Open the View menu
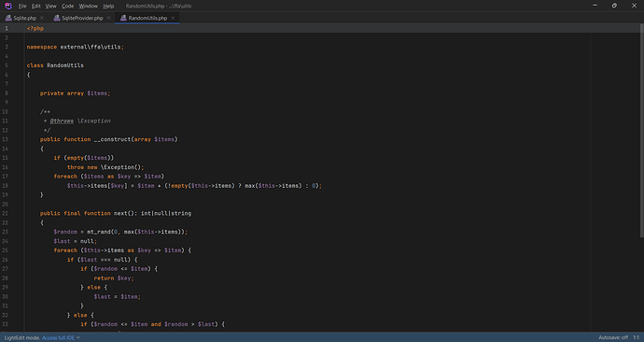Viewport: 644px width, 342px height. [x=51, y=6]
